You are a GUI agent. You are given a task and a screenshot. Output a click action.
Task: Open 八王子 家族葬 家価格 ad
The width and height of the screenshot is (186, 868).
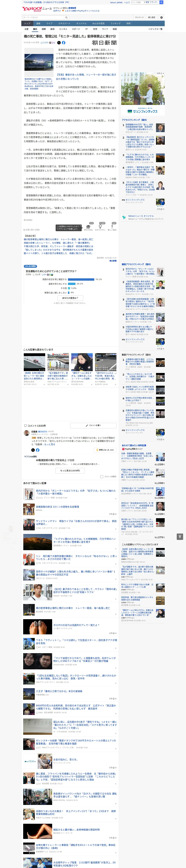[x=59, y=691]
